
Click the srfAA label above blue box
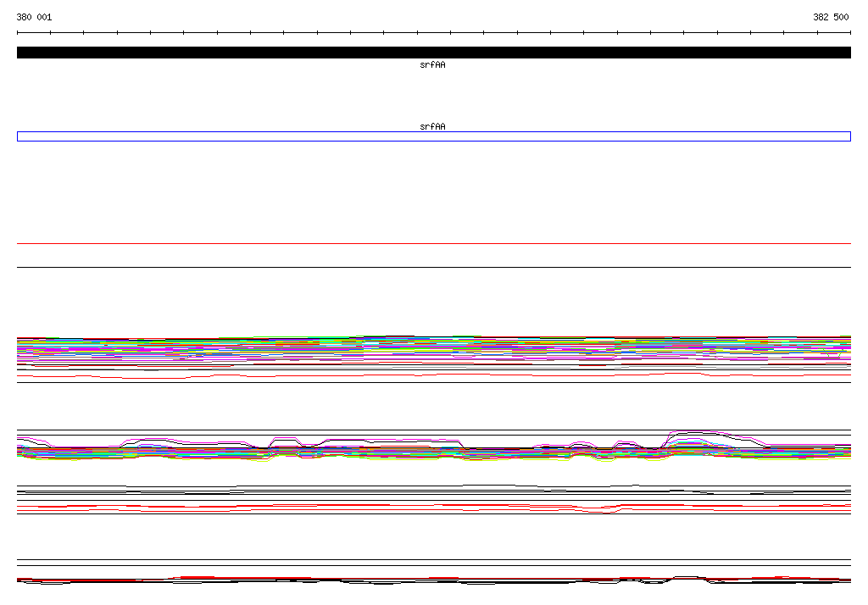point(432,127)
